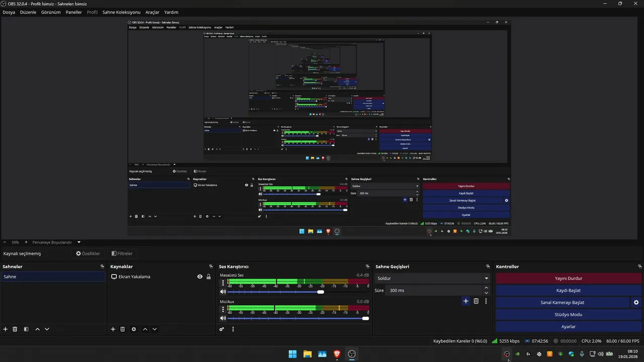Move scene up in Sahneler list
The image size is (644, 362).
pos(37,329)
